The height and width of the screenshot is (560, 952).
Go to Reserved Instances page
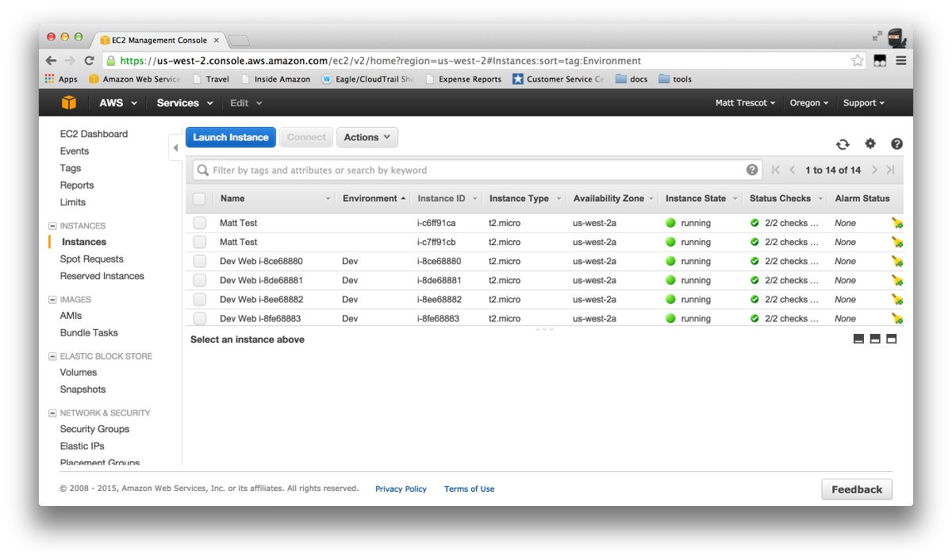pyautogui.click(x=102, y=276)
